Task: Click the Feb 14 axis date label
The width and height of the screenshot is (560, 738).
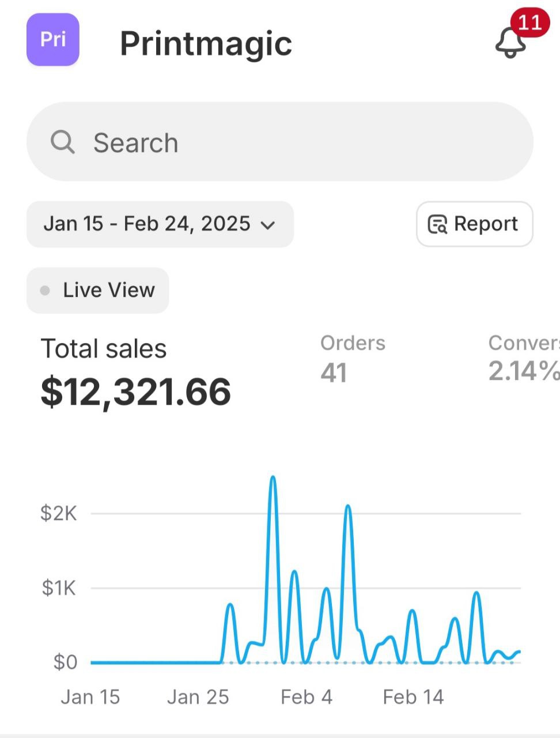Action: (413, 697)
